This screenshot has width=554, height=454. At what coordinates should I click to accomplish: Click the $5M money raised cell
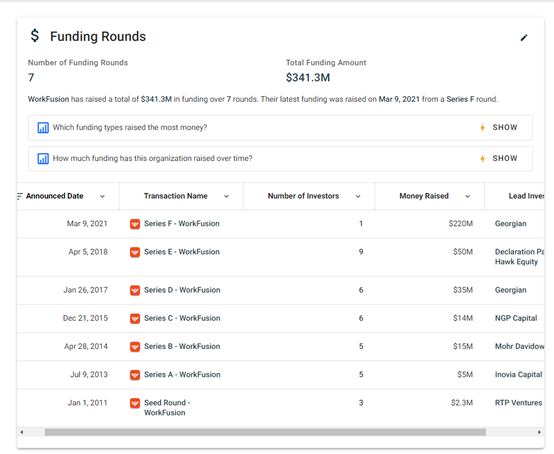(465, 375)
